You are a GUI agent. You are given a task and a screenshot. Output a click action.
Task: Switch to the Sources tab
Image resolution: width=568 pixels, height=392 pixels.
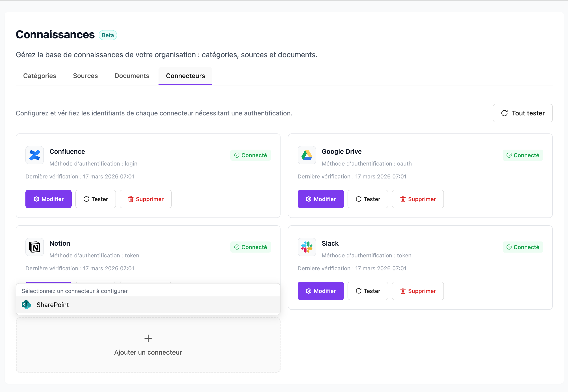[85, 76]
